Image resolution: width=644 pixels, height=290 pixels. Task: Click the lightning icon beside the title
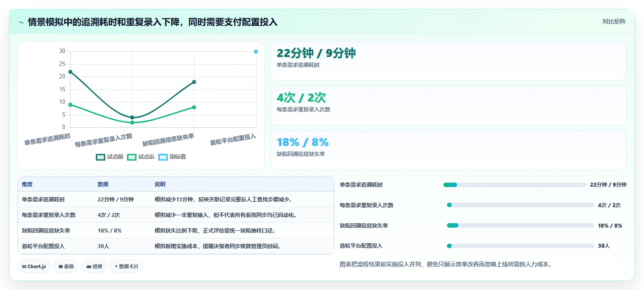pyautogui.click(x=21, y=22)
